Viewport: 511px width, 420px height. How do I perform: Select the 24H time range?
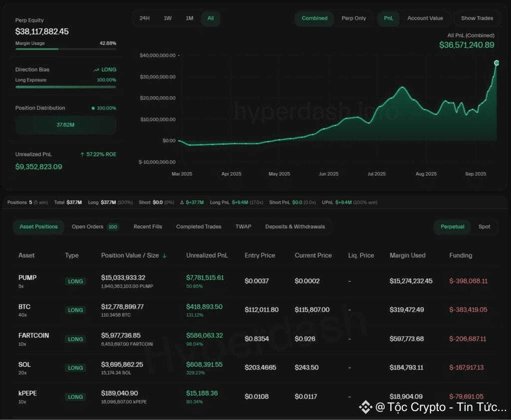pyautogui.click(x=145, y=18)
